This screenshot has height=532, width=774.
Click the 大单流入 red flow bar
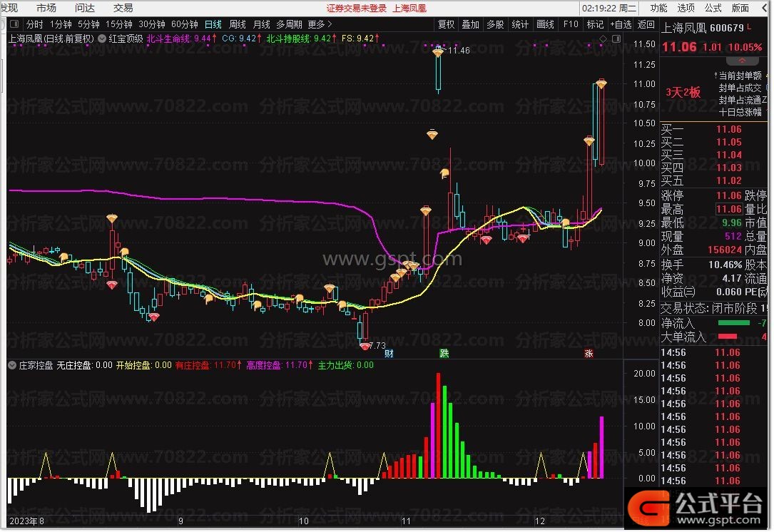click(728, 337)
